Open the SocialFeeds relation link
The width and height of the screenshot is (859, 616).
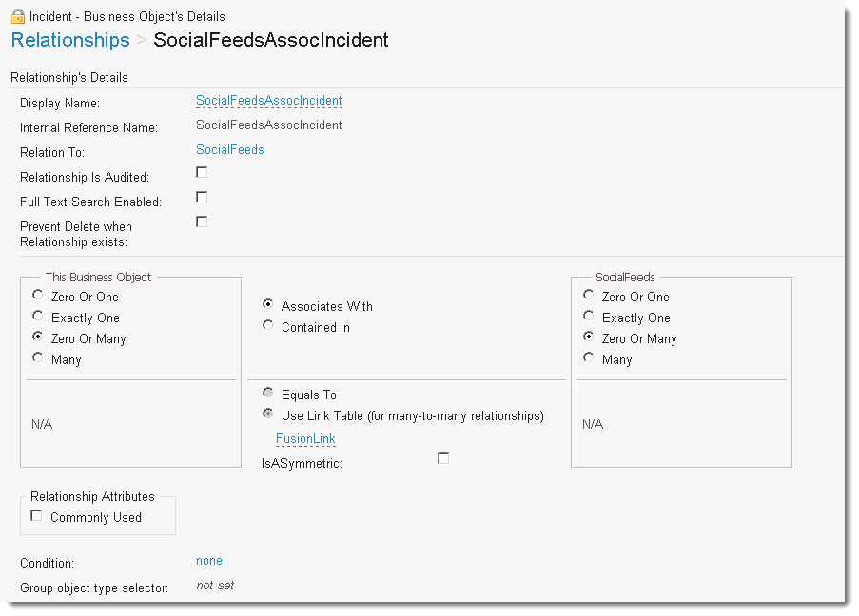click(x=229, y=150)
